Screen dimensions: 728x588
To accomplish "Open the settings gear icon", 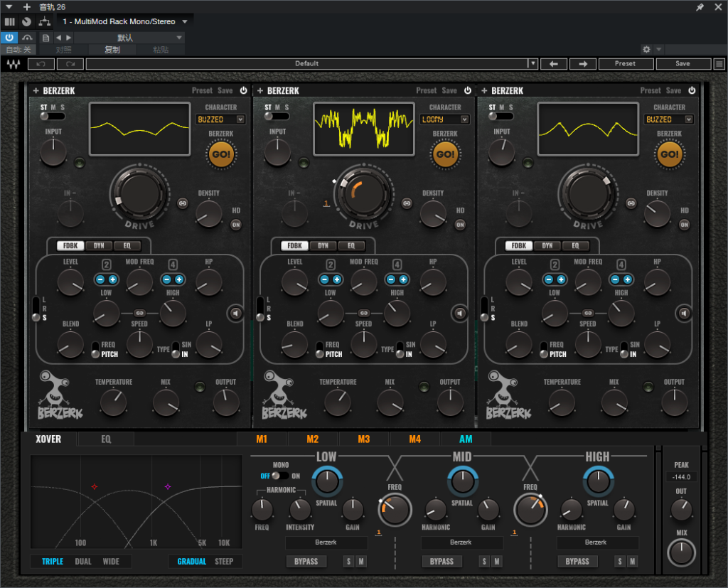I will pyautogui.click(x=646, y=49).
